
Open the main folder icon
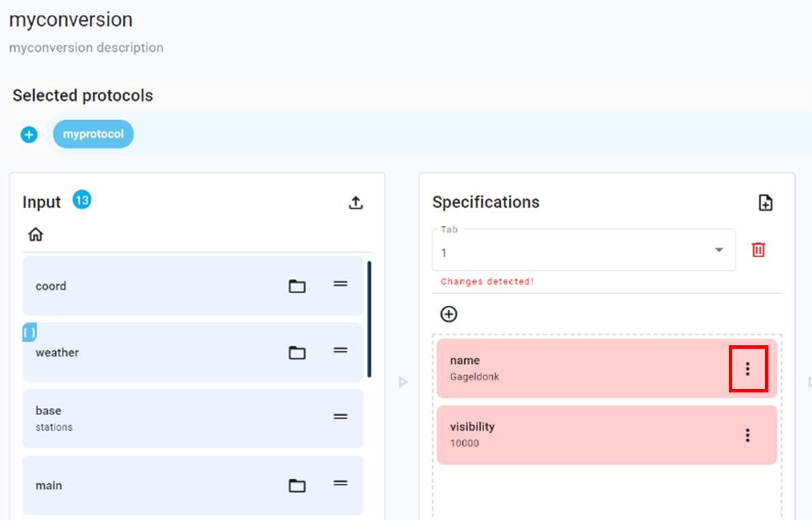tap(297, 485)
